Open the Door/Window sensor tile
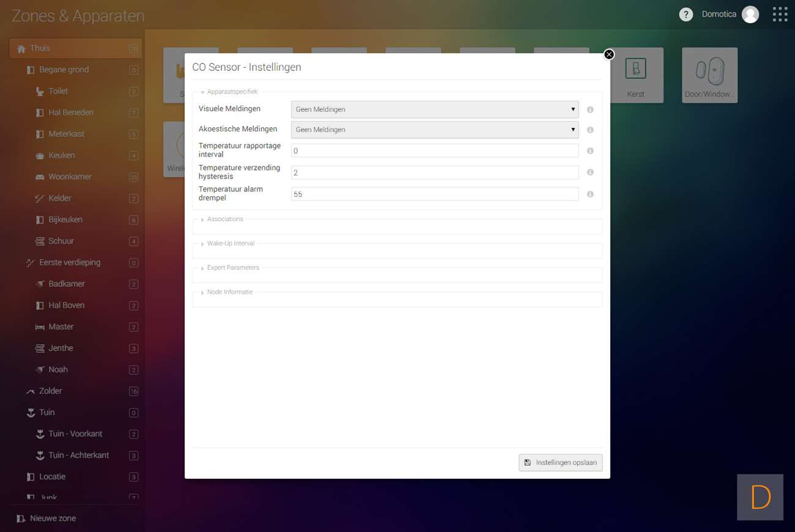Screen dimensions: 795x532 tap(709, 75)
